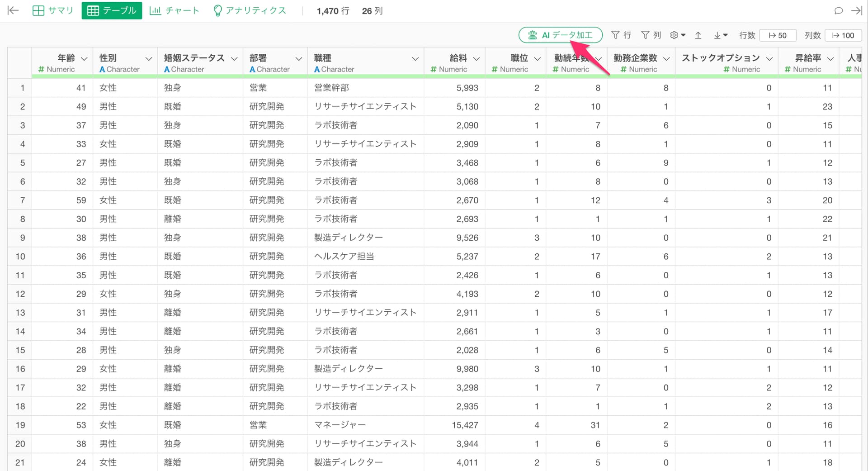Open the download arrow menu
The height and width of the screenshot is (471, 868).
coord(720,35)
